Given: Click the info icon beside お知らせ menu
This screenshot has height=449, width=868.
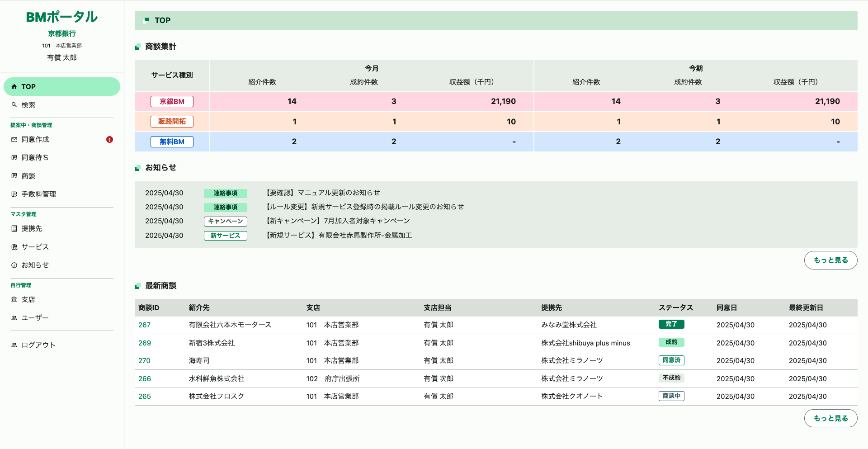Looking at the screenshot, I should [x=14, y=265].
